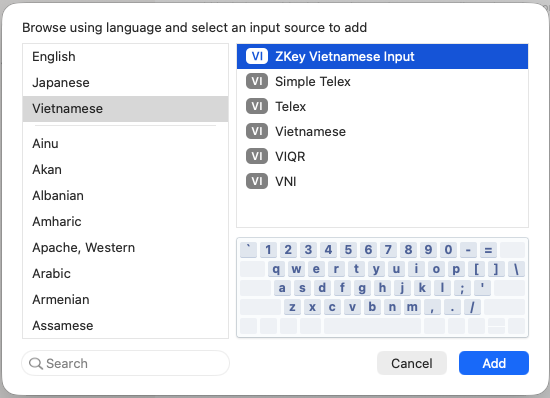Click the Add button
Image resolution: width=550 pixels, height=398 pixels.
pos(494,363)
